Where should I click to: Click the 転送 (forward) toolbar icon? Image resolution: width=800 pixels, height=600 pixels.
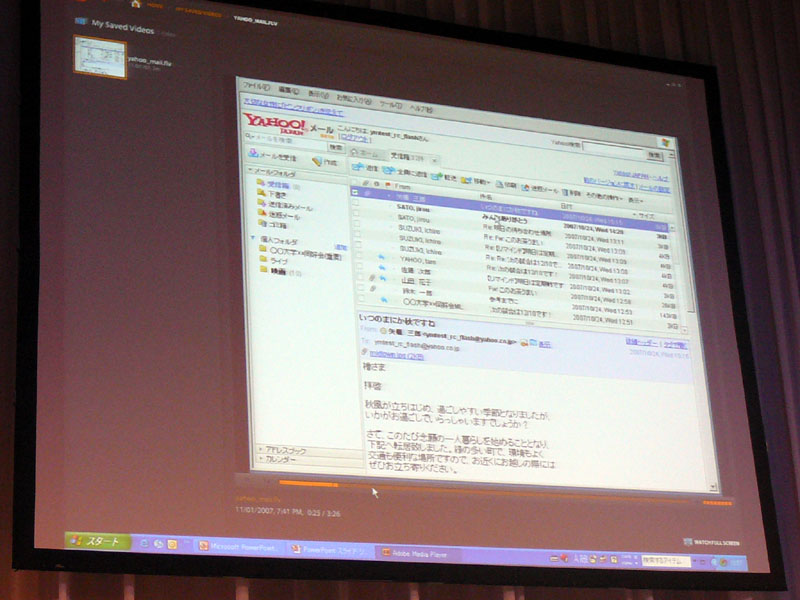(437, 177)
